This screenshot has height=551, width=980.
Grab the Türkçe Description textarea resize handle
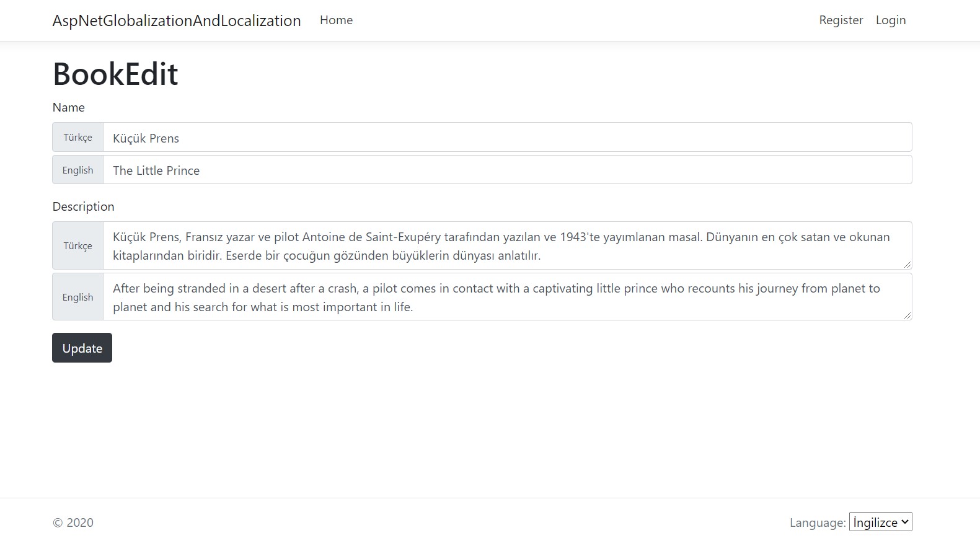(x=907, y=265)
